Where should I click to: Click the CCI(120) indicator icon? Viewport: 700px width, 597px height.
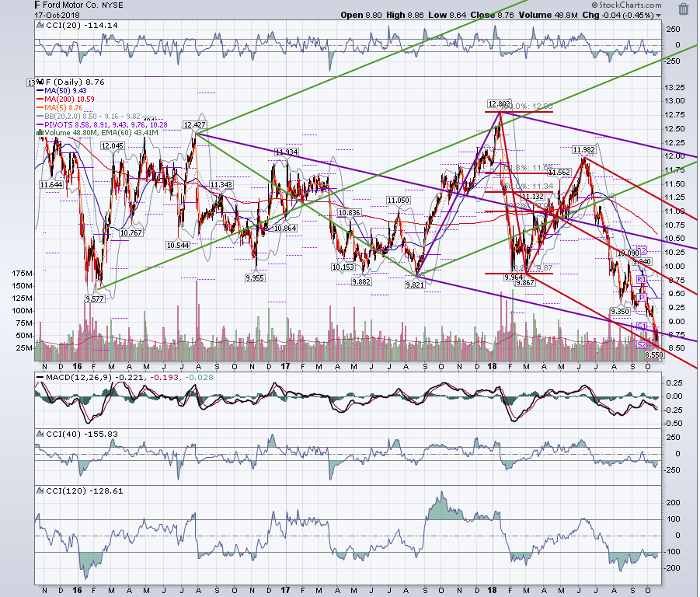point(40,491)
